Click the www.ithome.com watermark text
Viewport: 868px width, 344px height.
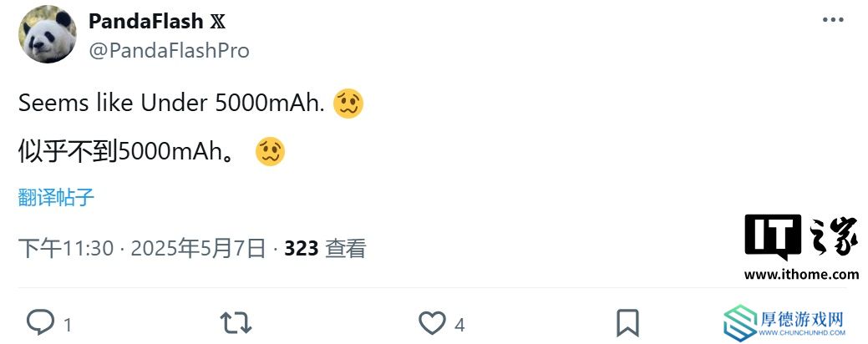(x=801, y=275)
